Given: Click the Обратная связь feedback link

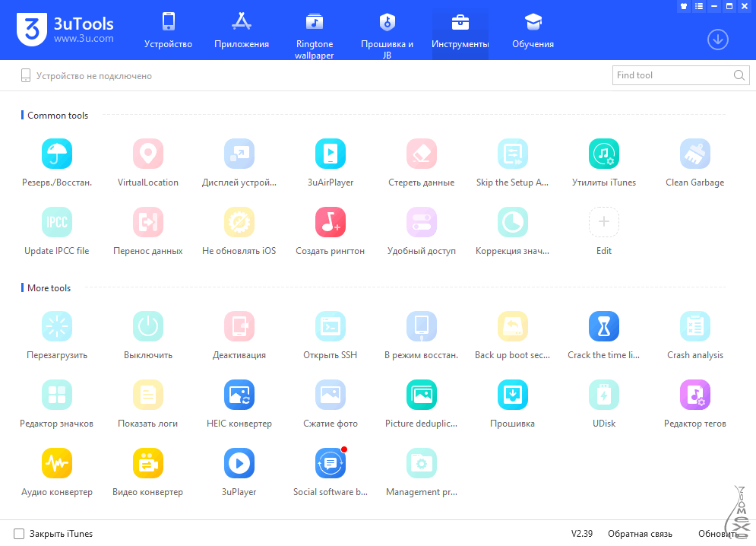Looking at the screenshot, I should (640, 534).
